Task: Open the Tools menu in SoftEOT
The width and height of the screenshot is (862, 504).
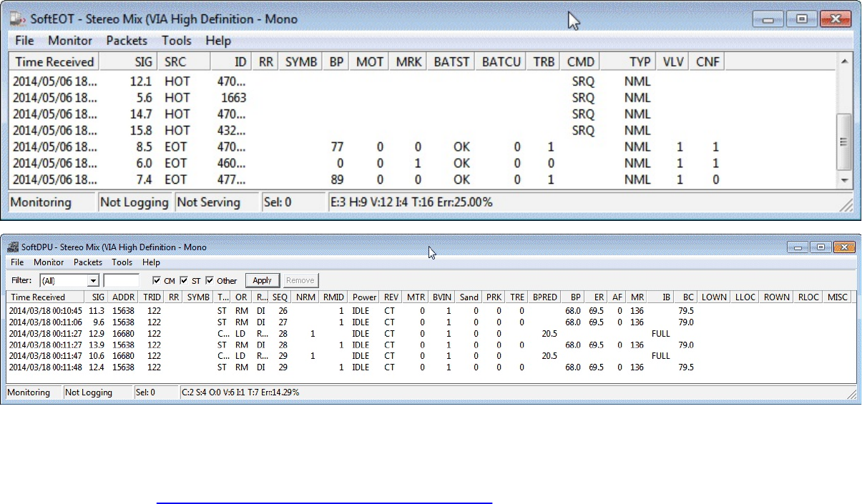Action: pyautogui.click(x=177, y=41)
